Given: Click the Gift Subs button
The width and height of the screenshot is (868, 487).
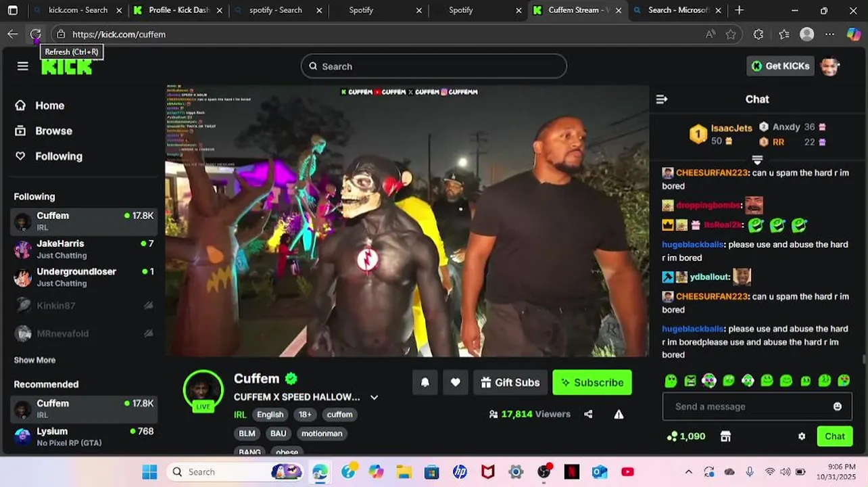Looking at the screenshot, I should pyautogui.click(x=510, y=382).
